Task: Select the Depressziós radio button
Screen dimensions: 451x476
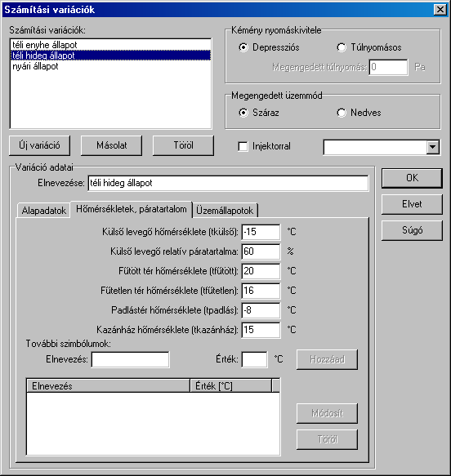Action: tap(243, 47)
